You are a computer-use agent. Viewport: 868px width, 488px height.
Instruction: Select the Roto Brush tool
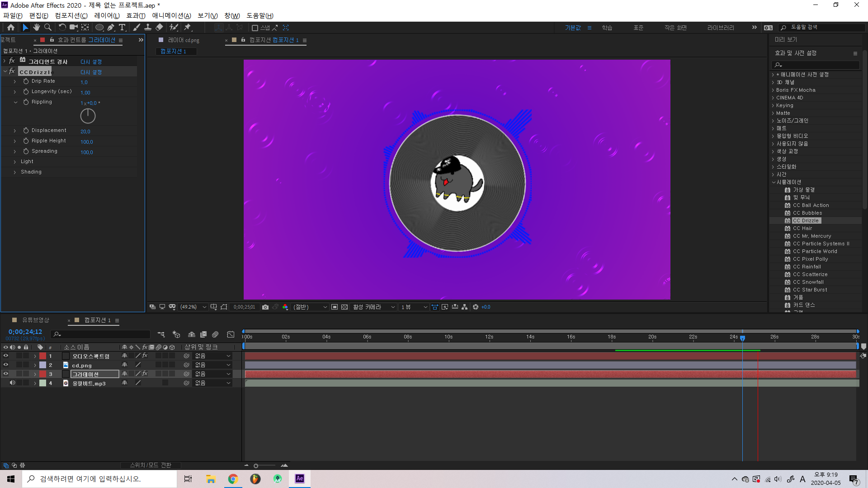pyautogui.click(x=174, y=28)
